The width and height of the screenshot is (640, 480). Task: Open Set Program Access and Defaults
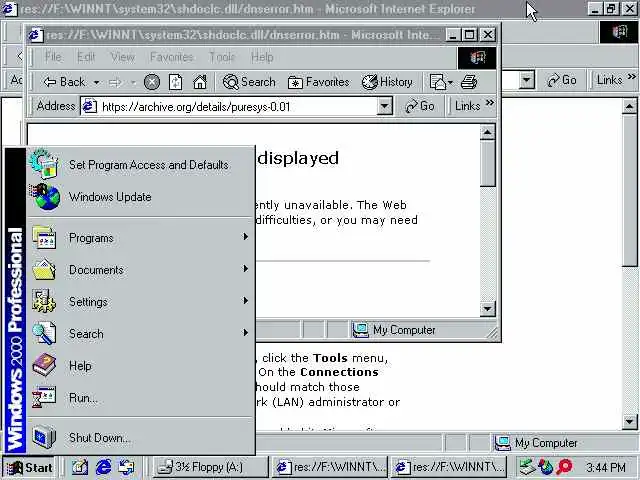141,165
